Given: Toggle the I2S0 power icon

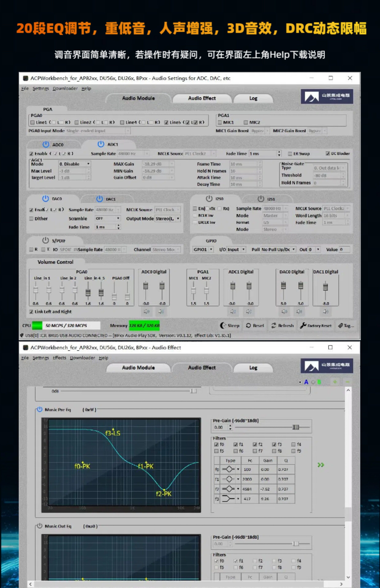Looking at the screenshot, I should [209, 198].
